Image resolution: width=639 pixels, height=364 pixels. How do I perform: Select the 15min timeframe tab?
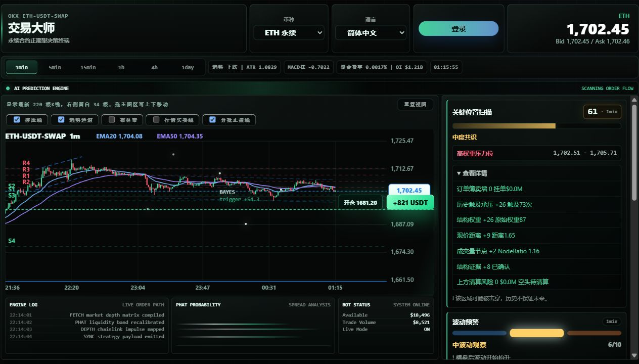click(x=88, y=67)
